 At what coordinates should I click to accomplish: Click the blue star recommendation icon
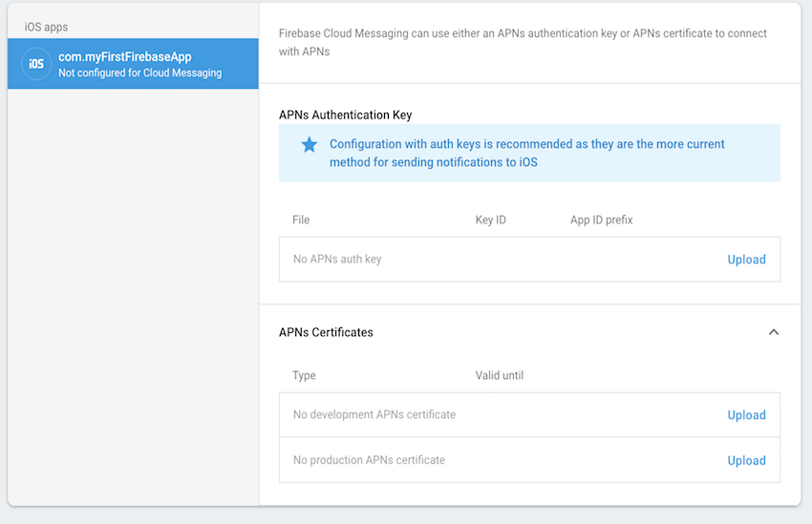310,145
